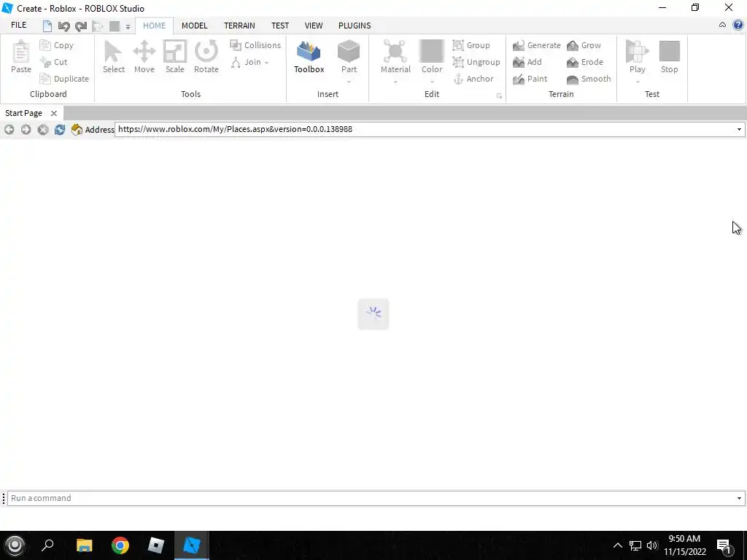Expand the quick access toolbar customize arrow
Screen dimensions: 747x560
click(128, 27)
